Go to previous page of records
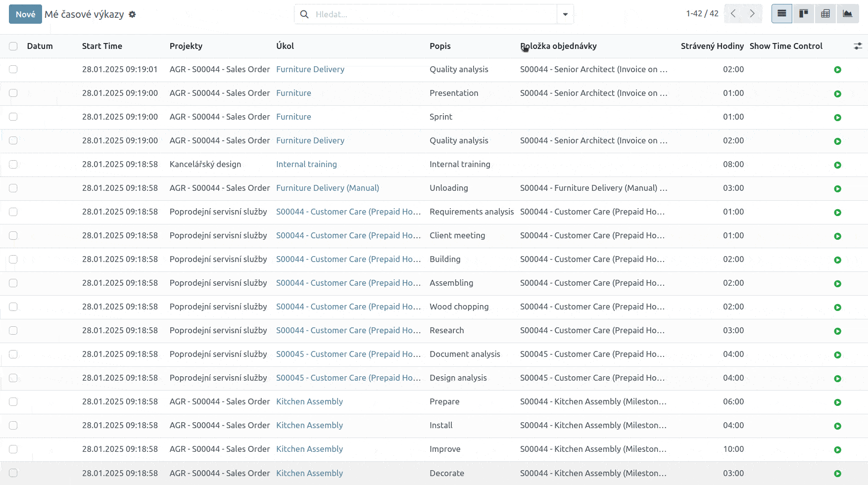The width and height of the screenshot is (868, 485). 733,13
